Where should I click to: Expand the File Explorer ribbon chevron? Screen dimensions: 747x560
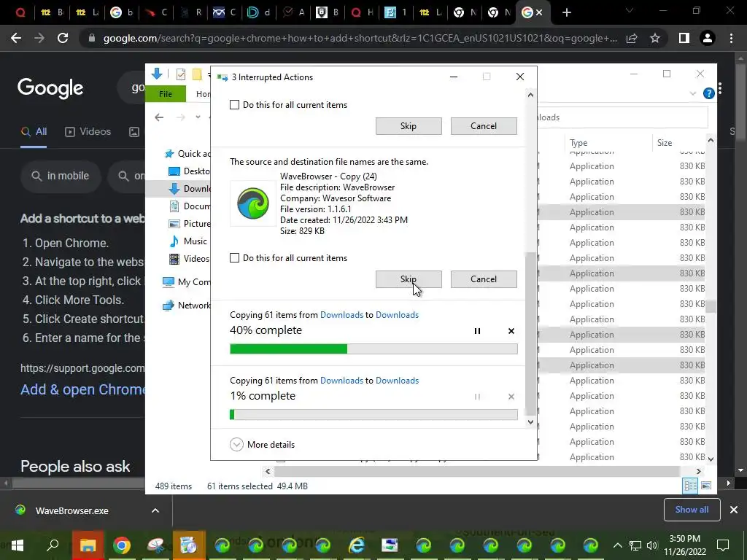click(x=693, y=93)
